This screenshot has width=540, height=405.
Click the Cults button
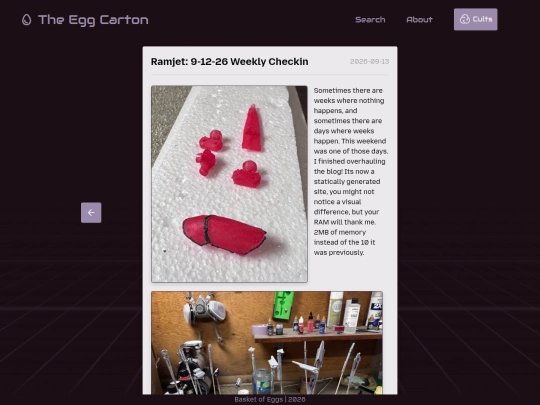point(475,19)
